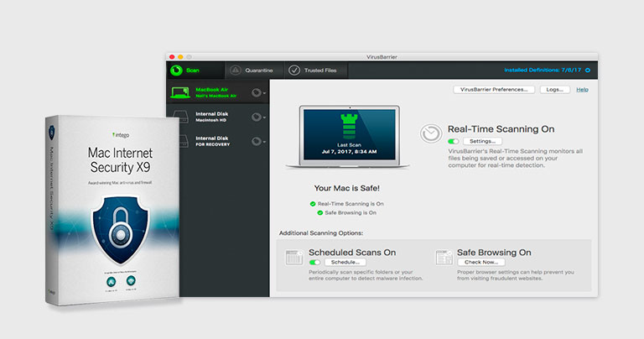Open VirusBarrier Preferences

pyautogui.click(x=494, y=90)
